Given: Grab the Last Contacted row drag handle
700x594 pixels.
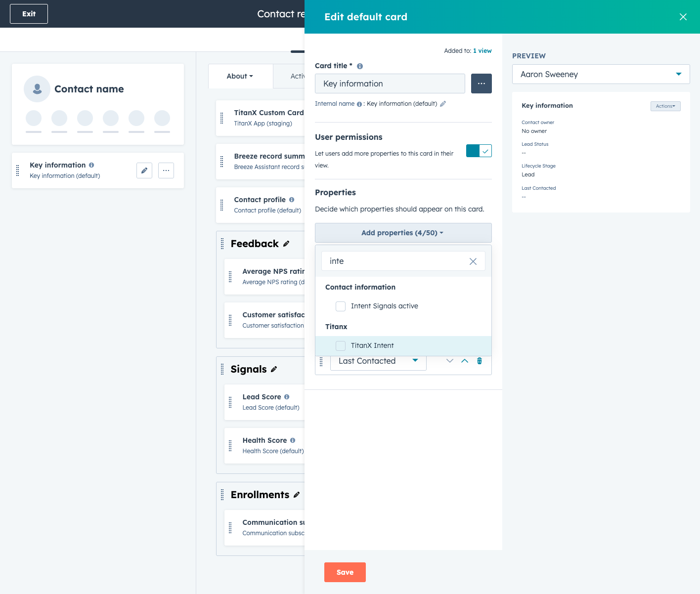Looking at the screenshot, I should tap(321, 361).
